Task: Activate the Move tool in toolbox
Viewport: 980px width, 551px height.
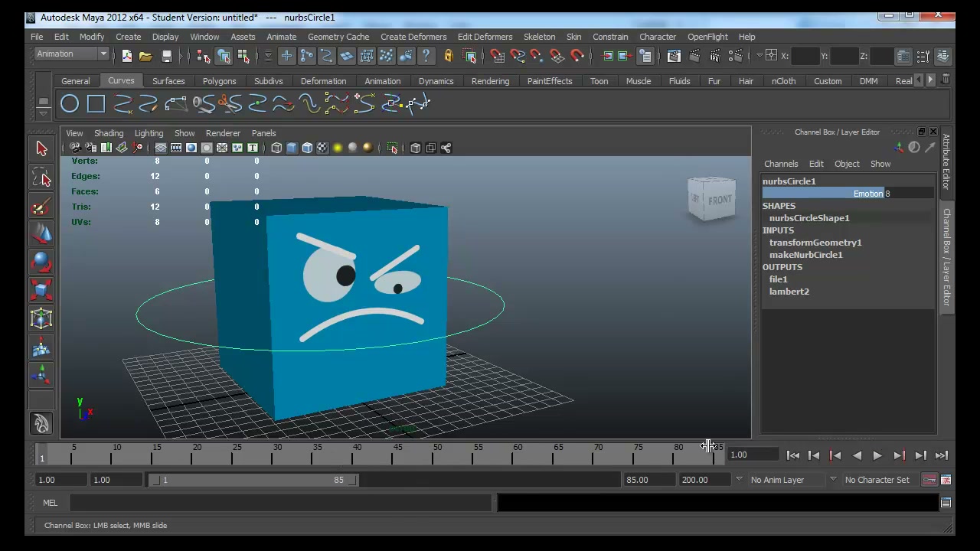Action: pos(41,234)
